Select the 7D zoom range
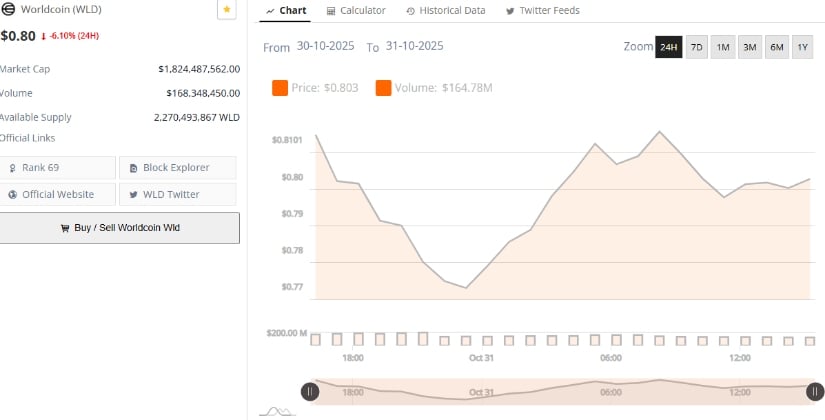Image resolution: width=825 pixels, height=420 pixels. coord(697,47)
